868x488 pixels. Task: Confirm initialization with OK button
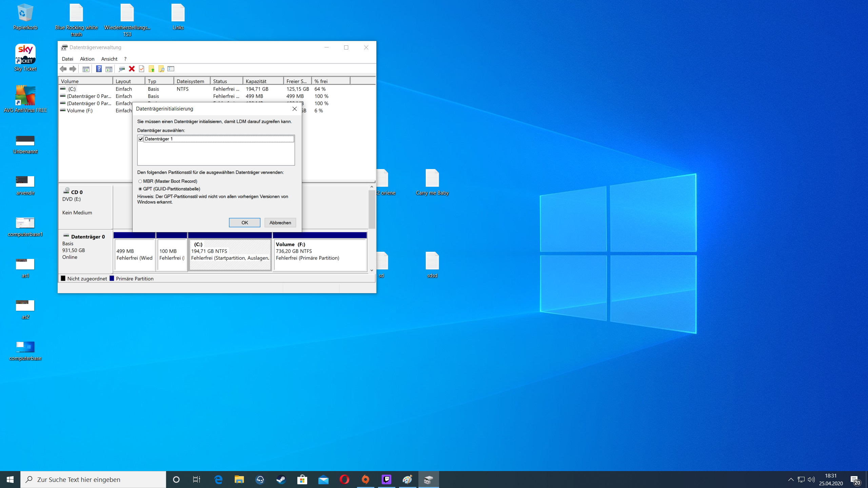244,223
